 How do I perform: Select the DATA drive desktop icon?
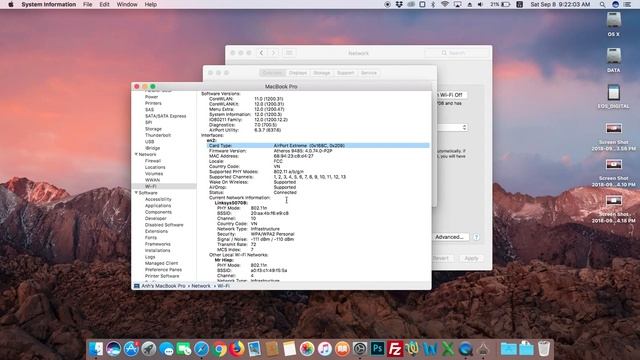(x=613, y=60)
